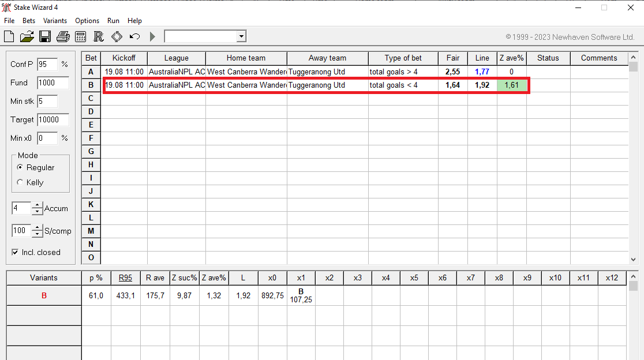The height and width of the screenshot is (360, 644).
Task: Decrease the Accum spinner value
Action: tap(38, 211)
